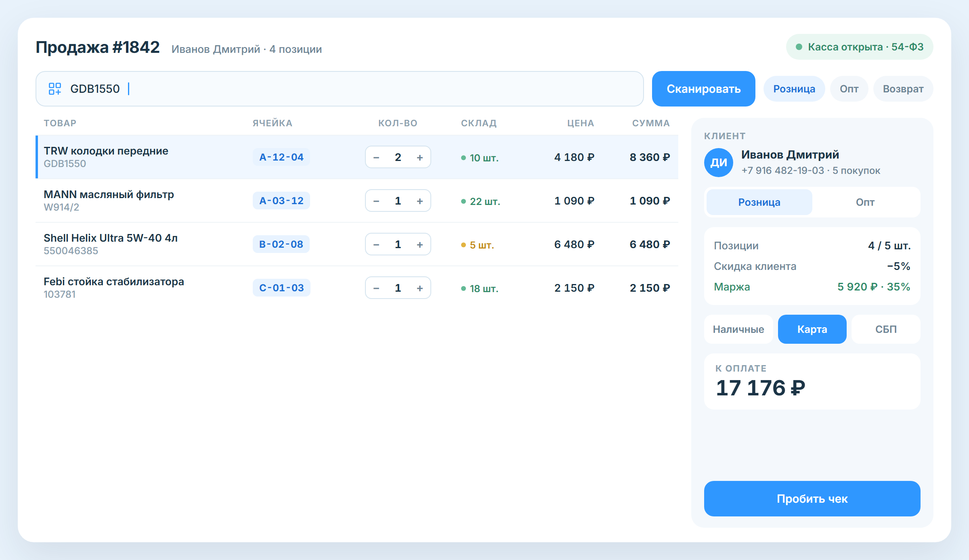Increase quantity of TRW колодки передние

(x=420, y=157)
